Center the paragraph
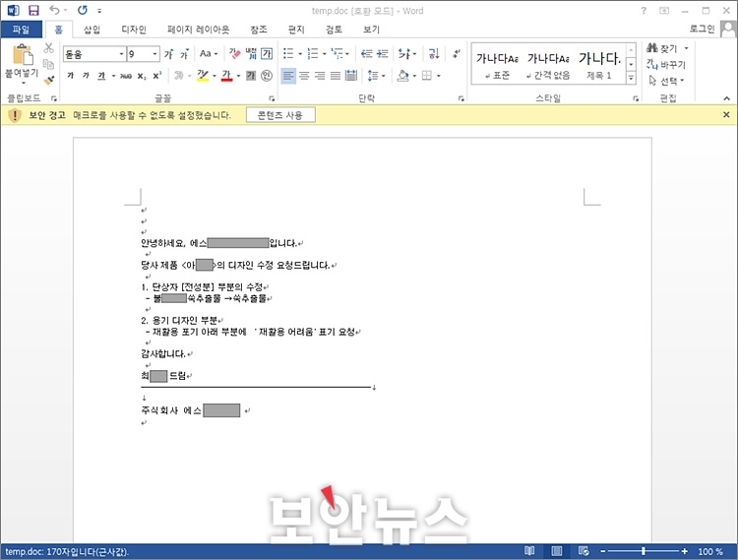This screenshot has height=560, width=738. (x=304, y=76)
